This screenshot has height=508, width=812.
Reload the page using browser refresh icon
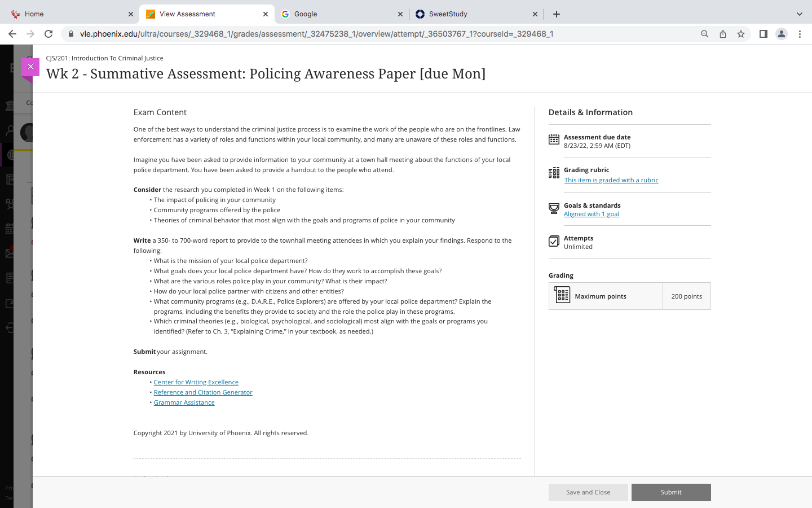coord(48,34)
